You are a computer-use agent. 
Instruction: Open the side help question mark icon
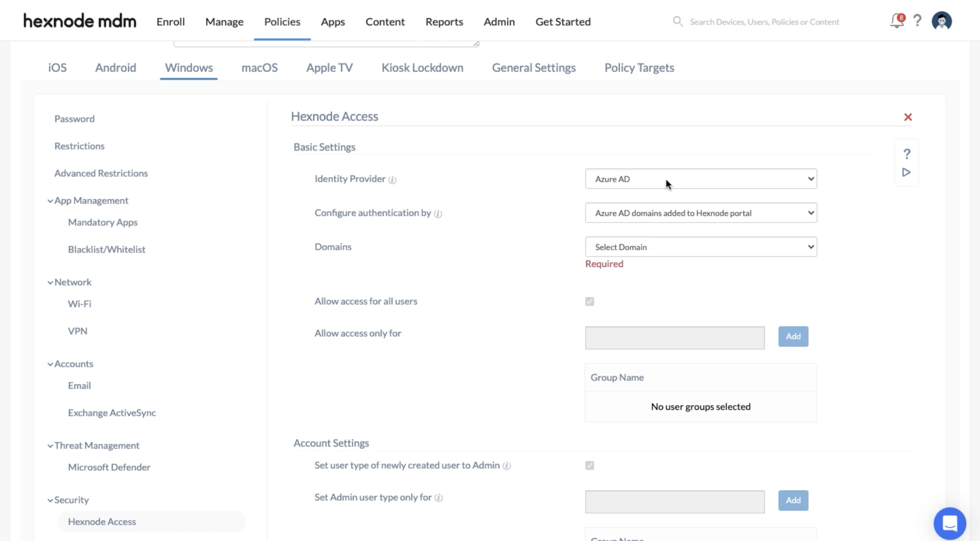pos(906,154)
